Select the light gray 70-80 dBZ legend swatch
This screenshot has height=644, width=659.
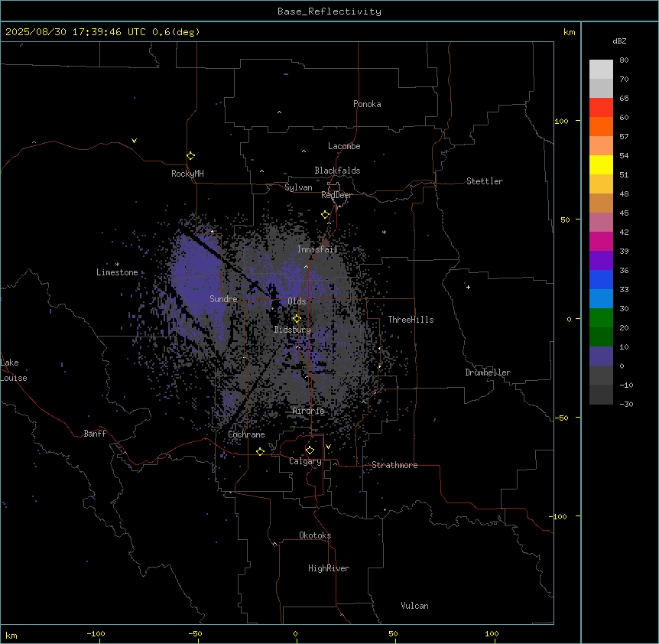pyautogui.click(x=601, y=70)
